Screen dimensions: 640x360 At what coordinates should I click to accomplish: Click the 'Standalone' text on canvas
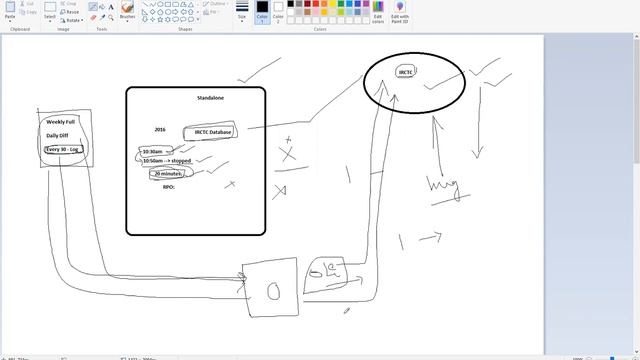[210, 98]
